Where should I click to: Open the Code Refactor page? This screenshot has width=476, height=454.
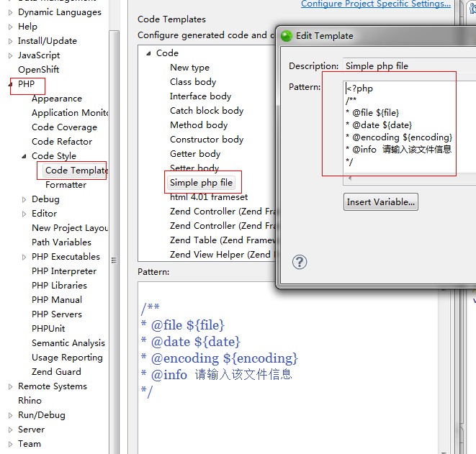point(62,141)
